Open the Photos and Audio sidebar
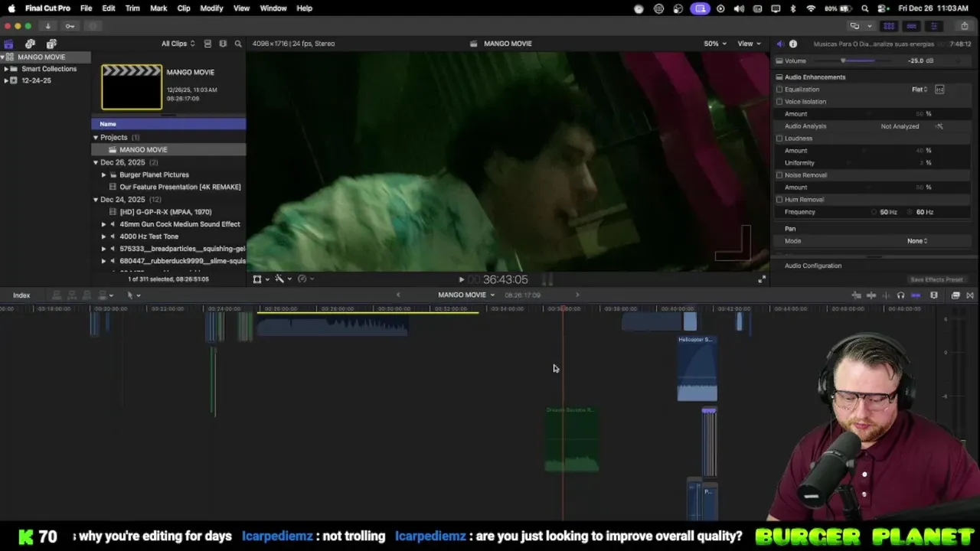Image resolution: width=980 pixels, height=551 pixels. pyautogui.click(x=30, y=44)
